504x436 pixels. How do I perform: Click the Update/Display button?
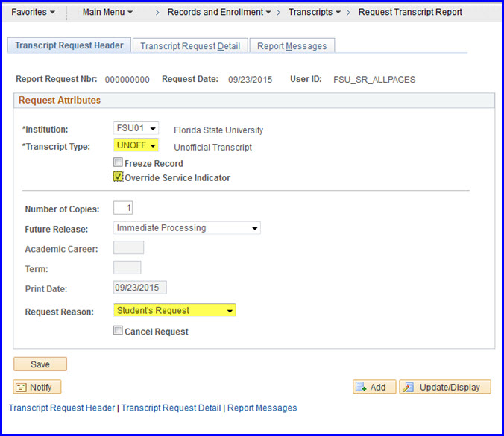click(x=445, y=387)
